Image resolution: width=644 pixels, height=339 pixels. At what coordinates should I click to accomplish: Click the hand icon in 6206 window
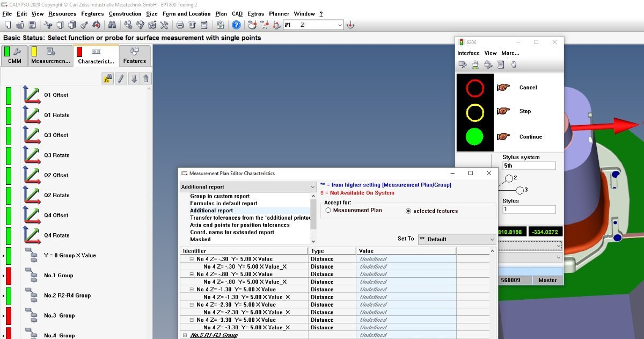(x=514, y=64)
